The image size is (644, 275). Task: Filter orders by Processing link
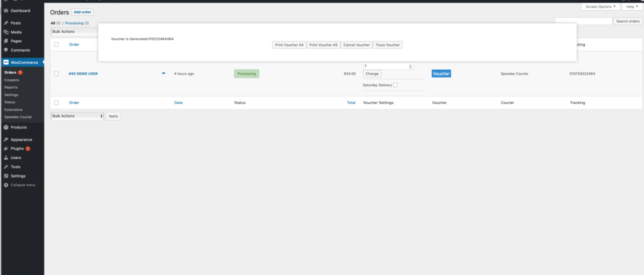click(x=74, y=23)
